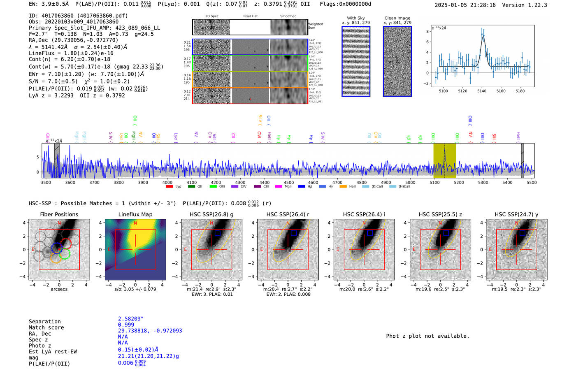The image size is (576, 392).
Task: Open the HSC SSP(26.8) g cutout
Action: point(211,249)
